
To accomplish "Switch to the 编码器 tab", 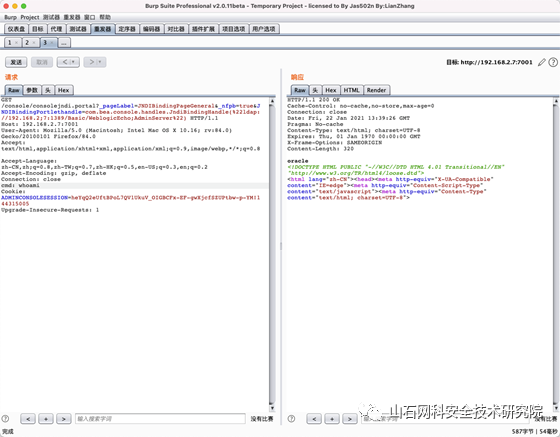I will point(152,29).
